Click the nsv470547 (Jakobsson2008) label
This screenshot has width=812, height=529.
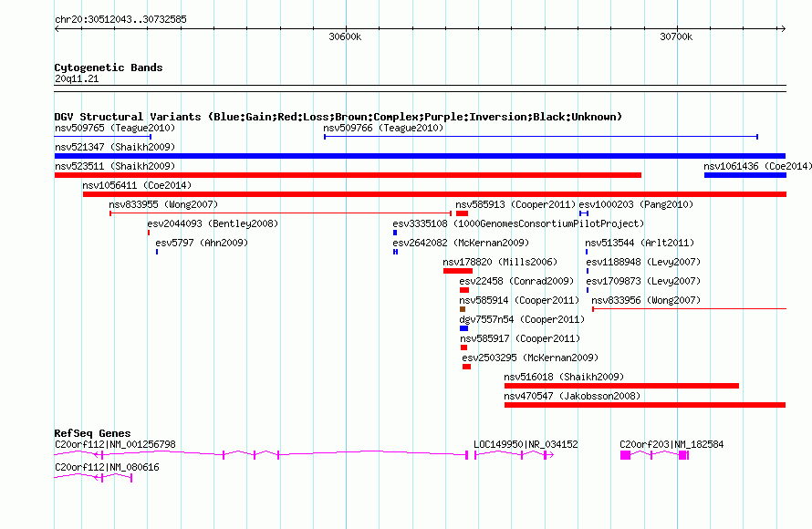tap(572, 396)
